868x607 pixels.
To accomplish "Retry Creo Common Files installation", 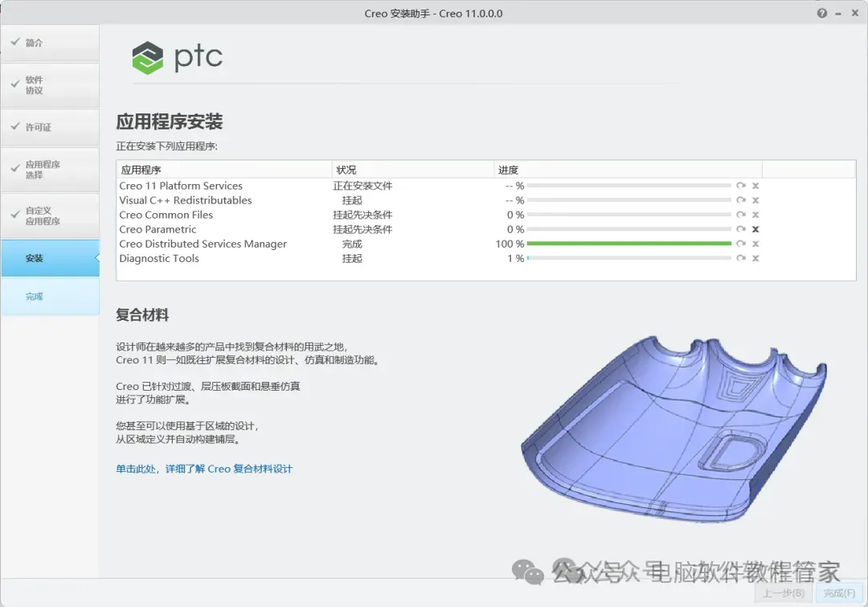I will [741, 215].
